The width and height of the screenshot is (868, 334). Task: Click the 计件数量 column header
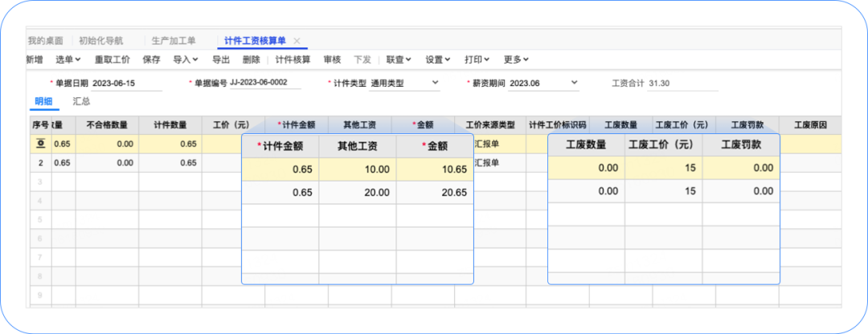click(x=170, y=125)
